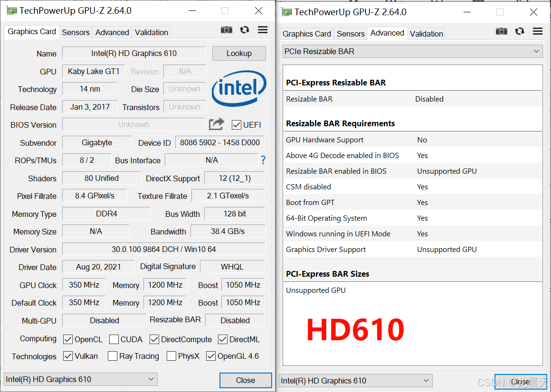Select Graphics Card tab in left window
The image size is (551, 392).
32,32
